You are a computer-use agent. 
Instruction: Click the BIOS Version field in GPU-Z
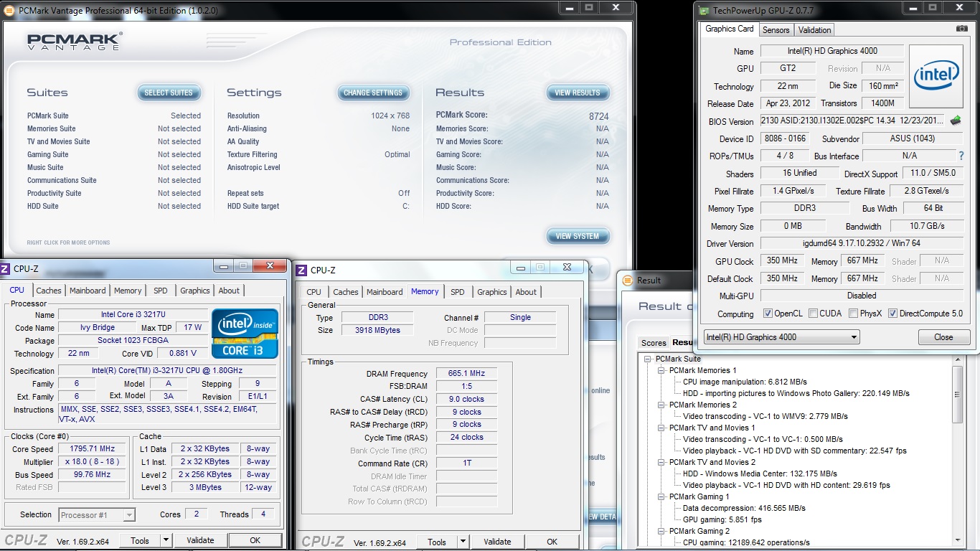coord(854,121)
